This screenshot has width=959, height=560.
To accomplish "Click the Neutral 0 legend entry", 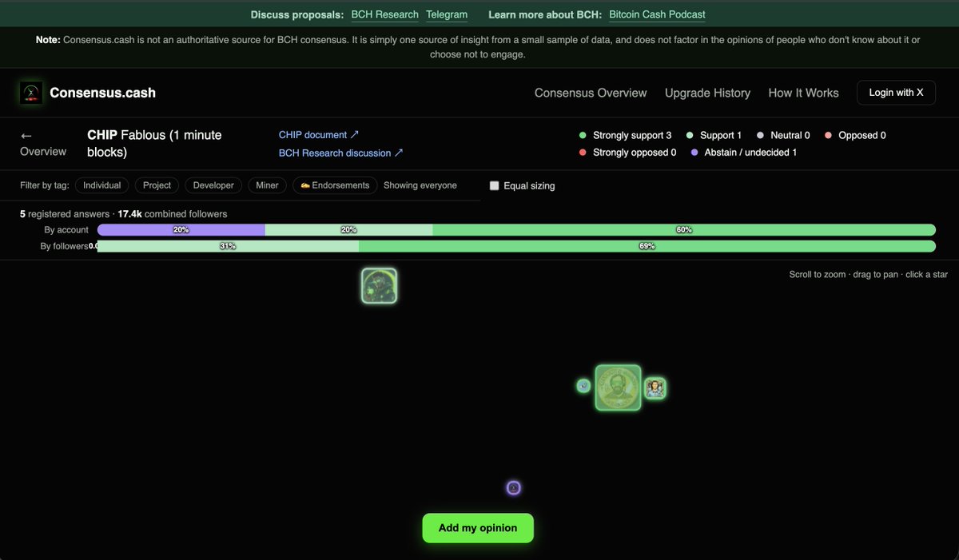I will (x=783, y=136).
